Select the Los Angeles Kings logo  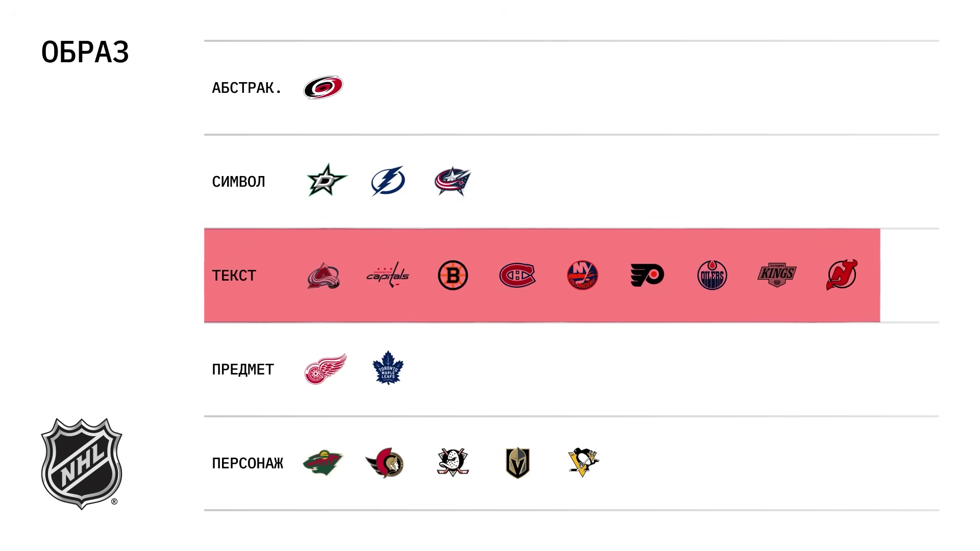point(776,275)
